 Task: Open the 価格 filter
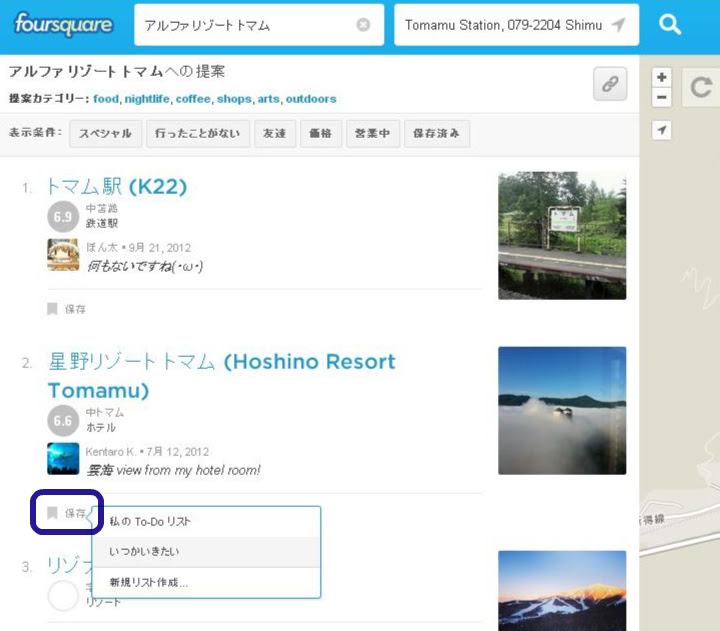coord(321,134)
